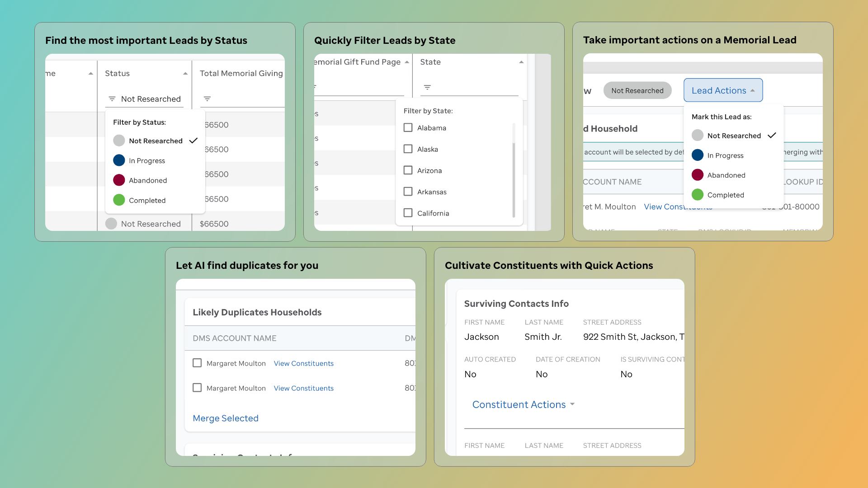
Task: Sort the Status column with its arrow
Action: tap(185, 74)
